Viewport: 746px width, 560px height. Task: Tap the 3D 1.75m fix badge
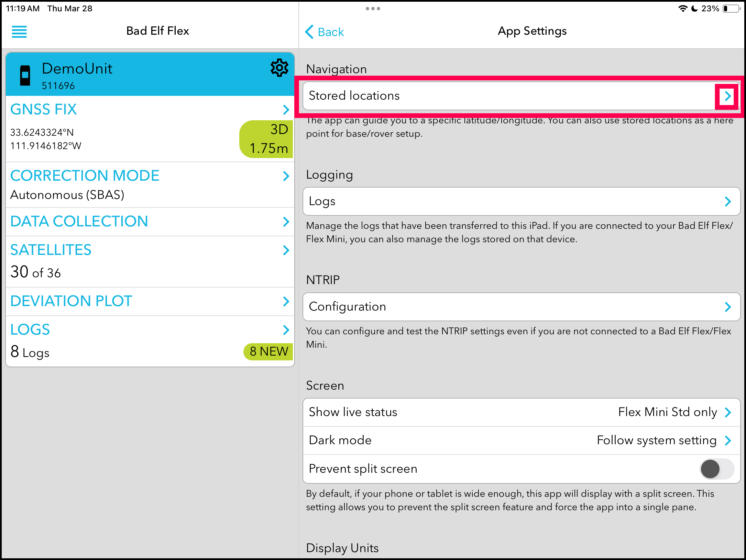point(266,139)
